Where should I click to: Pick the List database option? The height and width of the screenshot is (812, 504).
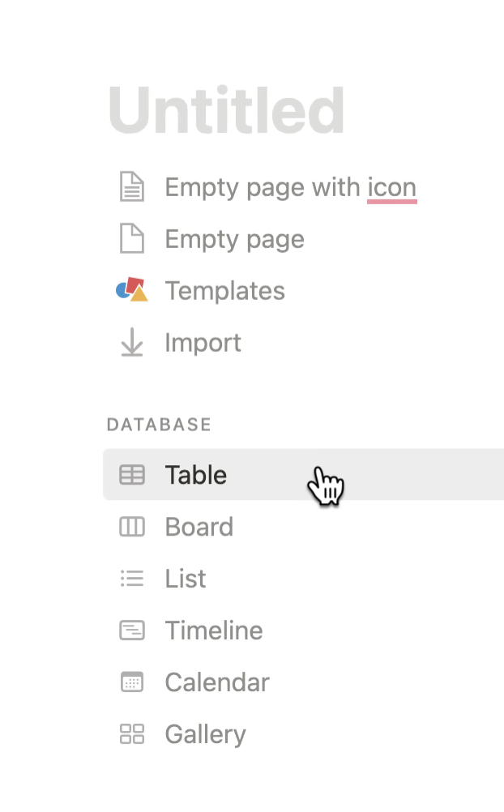[x=186, y=579]
